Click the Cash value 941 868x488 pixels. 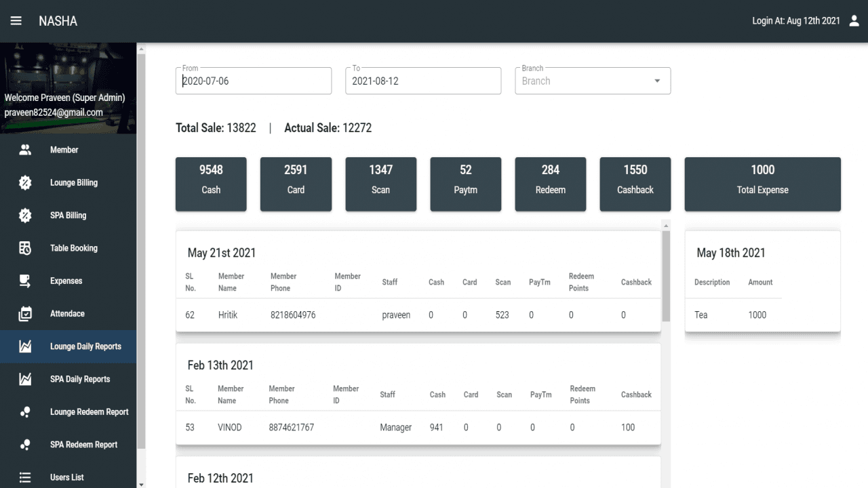click(x=437, y=428)
